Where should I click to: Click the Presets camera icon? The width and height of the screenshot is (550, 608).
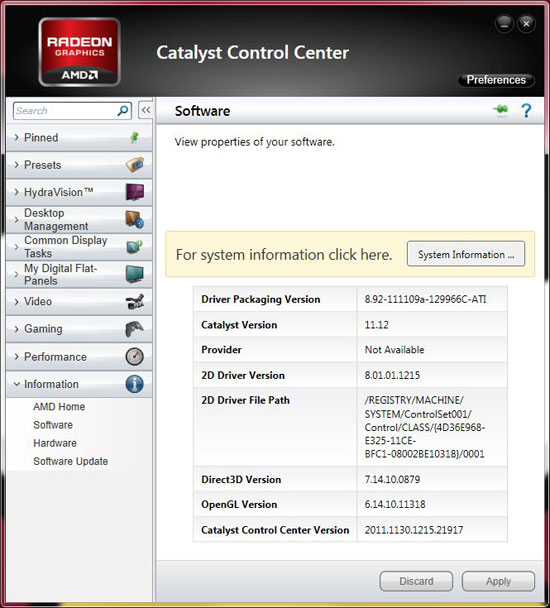click(135, 165)
